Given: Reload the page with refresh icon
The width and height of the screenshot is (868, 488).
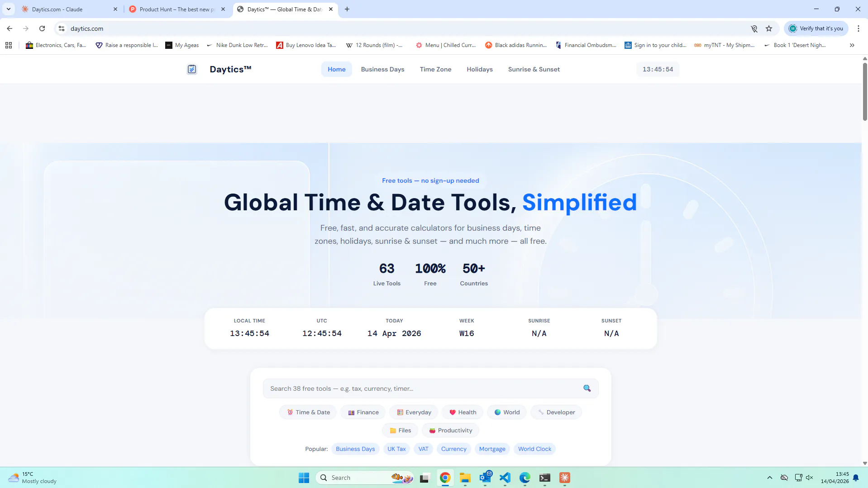Looking at the screenshot, I should pyautogui.click(x=42, y=28).
